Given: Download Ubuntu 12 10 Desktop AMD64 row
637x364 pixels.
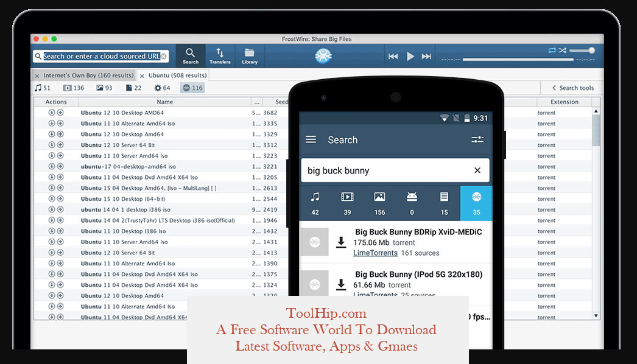Looking at the screenshot, I should [x=52, y=113].
